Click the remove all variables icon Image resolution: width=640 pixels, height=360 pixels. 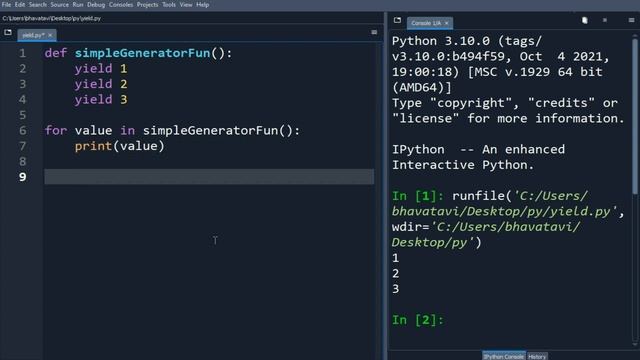[x=584, y=20]
